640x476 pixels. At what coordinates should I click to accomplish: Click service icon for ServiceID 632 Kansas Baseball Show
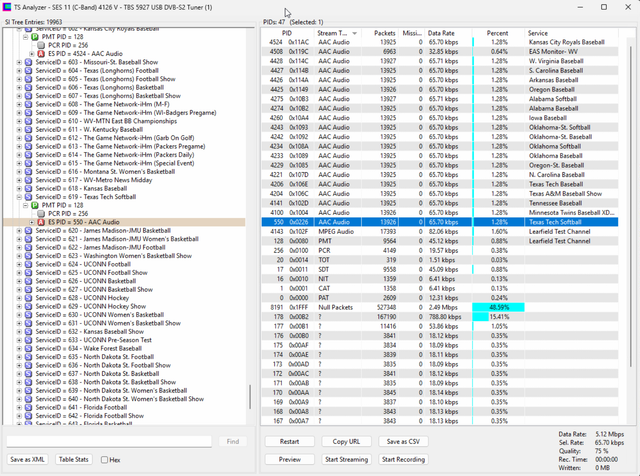28,331
